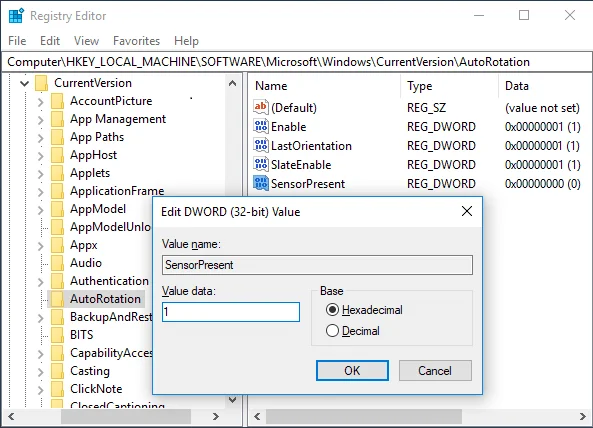Click the CurrentVersion folder icon
The width and height of the screenshot is (593, 428).
41,83
